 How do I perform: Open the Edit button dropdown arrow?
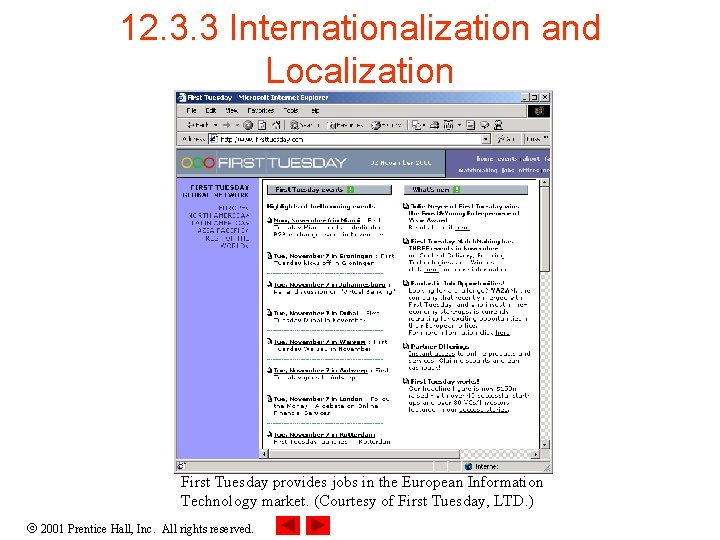pos(459,125)
